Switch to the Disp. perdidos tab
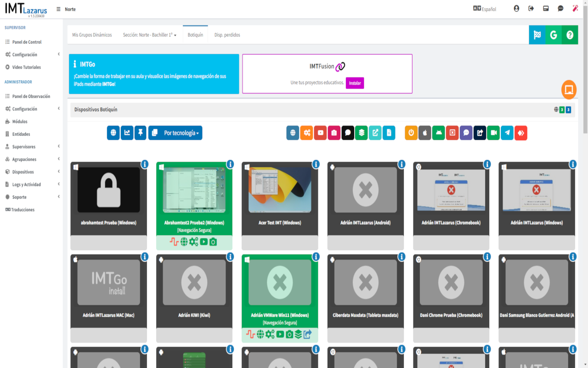The height and width of the screenshot is (368, 588). 227,35
